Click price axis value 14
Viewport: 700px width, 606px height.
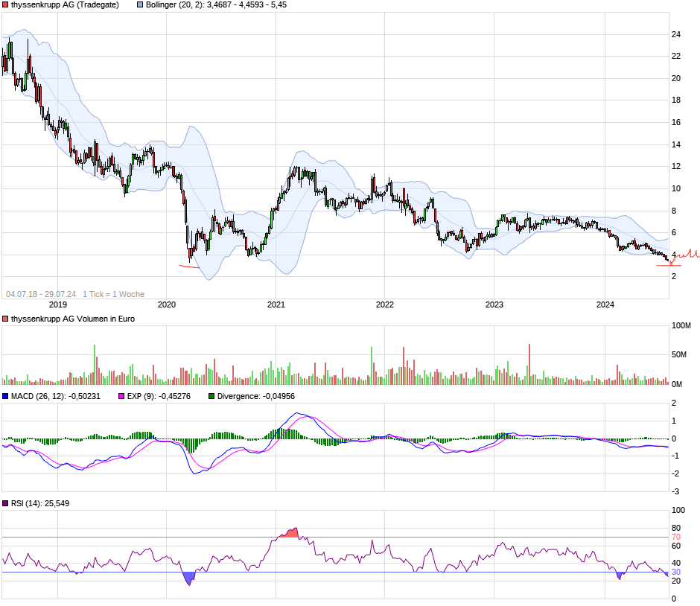[x=676, y=144]
